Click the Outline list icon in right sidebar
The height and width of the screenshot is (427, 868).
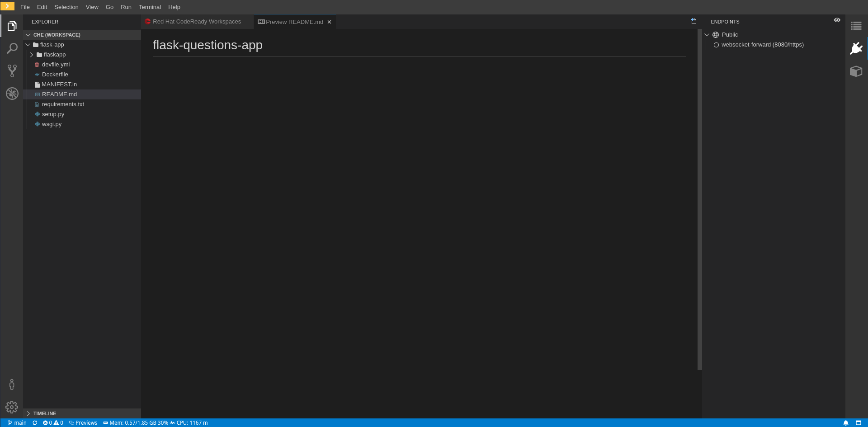tap(856, 26)
